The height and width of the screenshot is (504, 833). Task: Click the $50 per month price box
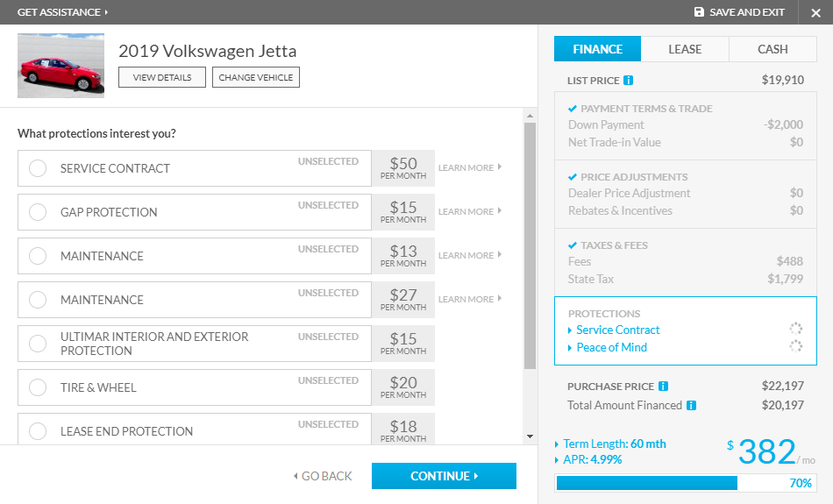(403, 168)
